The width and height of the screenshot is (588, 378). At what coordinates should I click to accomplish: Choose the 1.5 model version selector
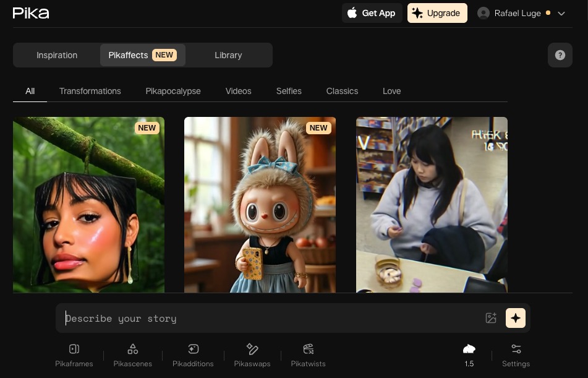click(469, 355)
